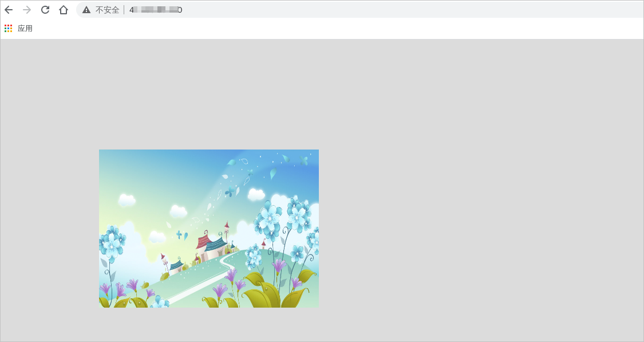Open the browser home page
Screen dimensions: 644x342
(63, 10)
